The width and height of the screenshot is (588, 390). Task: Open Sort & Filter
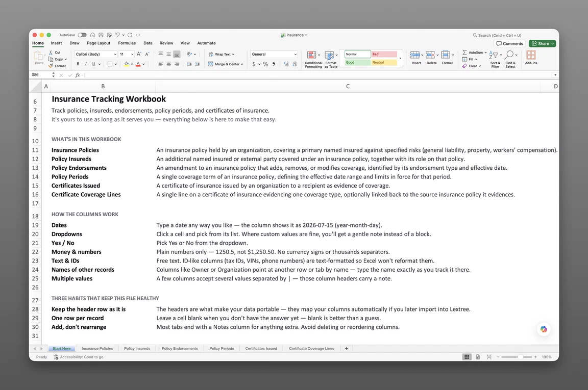tap(495, 60)
